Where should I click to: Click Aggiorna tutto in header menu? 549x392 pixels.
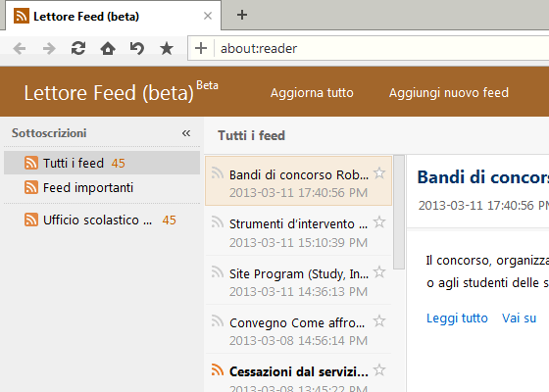tap(312, 93)
